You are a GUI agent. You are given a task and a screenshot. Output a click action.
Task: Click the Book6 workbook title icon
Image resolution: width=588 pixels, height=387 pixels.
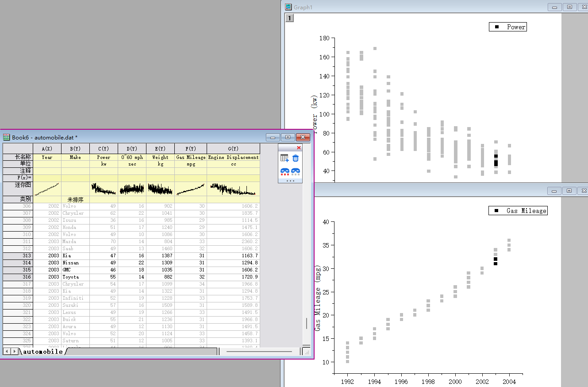tap(7, 137)
